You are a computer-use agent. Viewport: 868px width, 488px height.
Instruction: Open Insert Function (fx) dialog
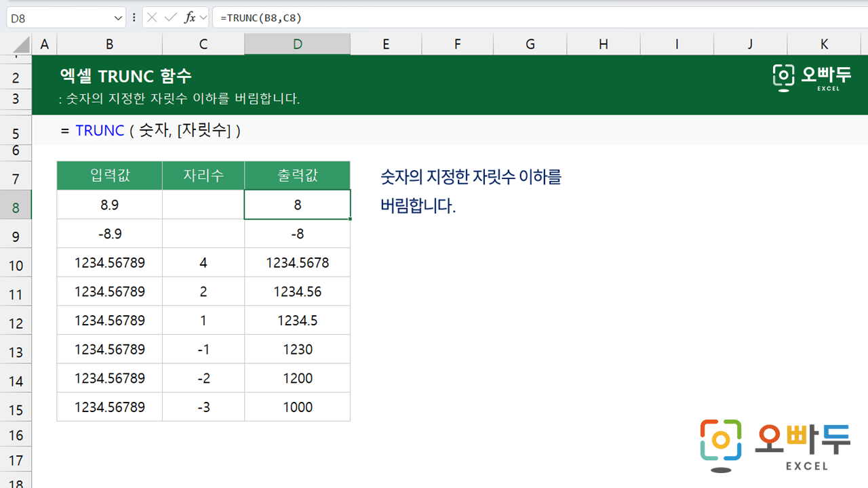(190, 18)
